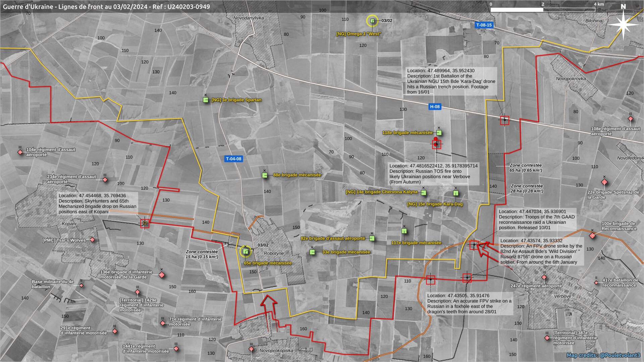644x362 pixels.
Task: Select the 117e brigade mécanisée unit marker
Action: click(x=404, y=231)
